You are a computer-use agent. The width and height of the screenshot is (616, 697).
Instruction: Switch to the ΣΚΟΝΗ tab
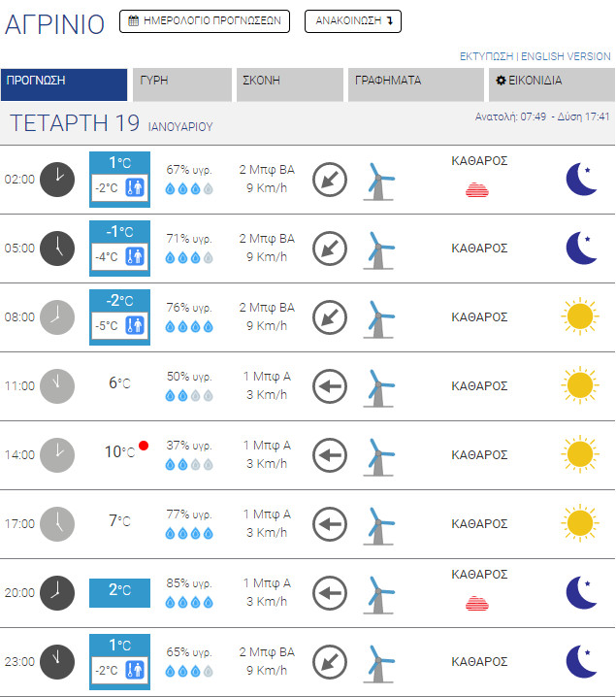[289, 82]
